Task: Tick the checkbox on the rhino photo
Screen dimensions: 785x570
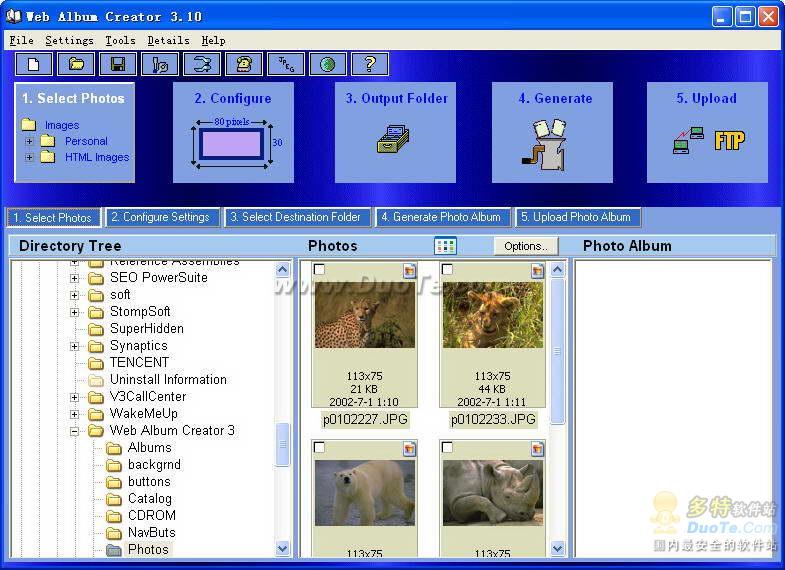Action: click(447, 447)
